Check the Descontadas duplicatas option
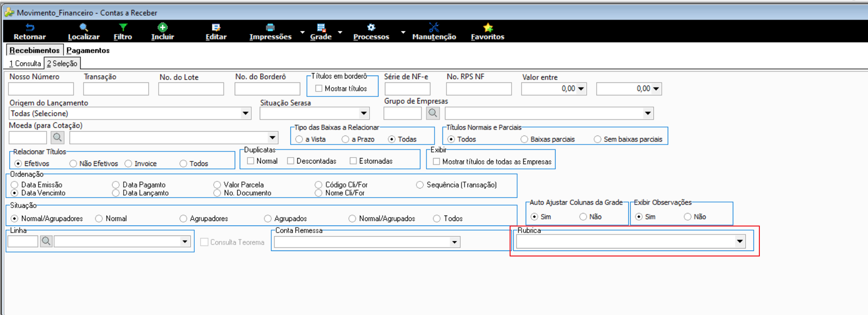Screen dimensions: 868x315 [291, 161]
